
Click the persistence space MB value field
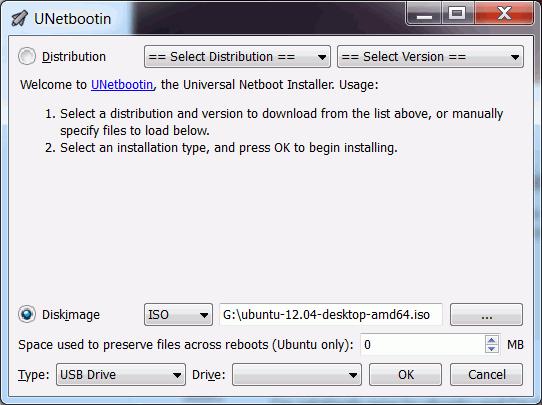(422, 345)
